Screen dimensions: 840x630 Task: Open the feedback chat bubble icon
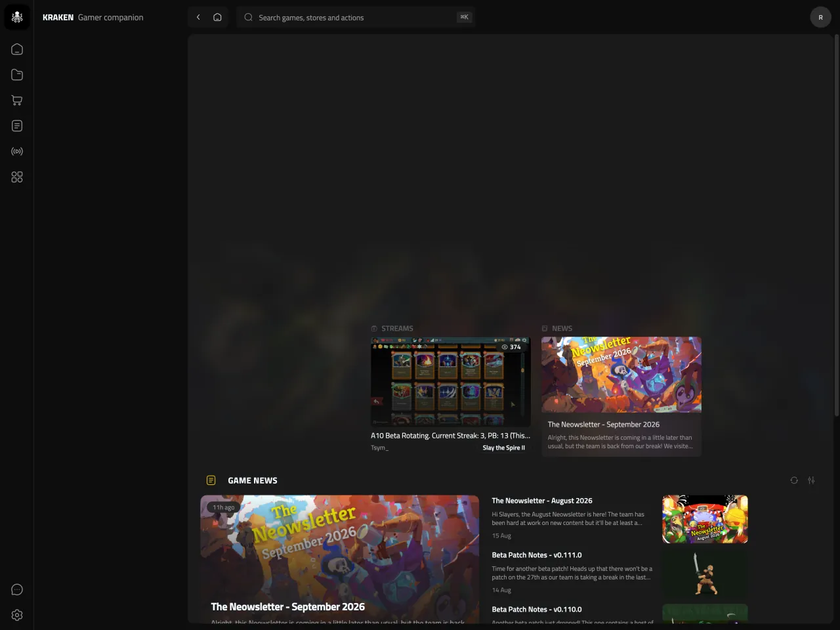click(17, 589)
